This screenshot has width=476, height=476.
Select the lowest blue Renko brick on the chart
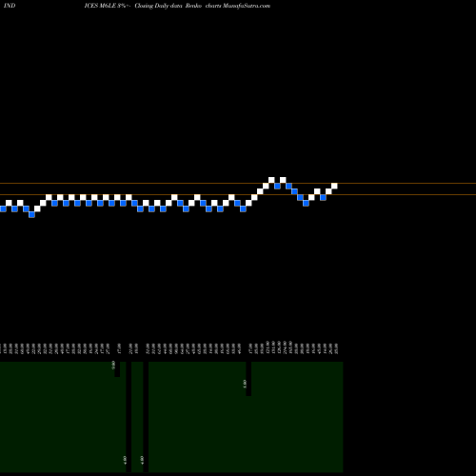31,214
